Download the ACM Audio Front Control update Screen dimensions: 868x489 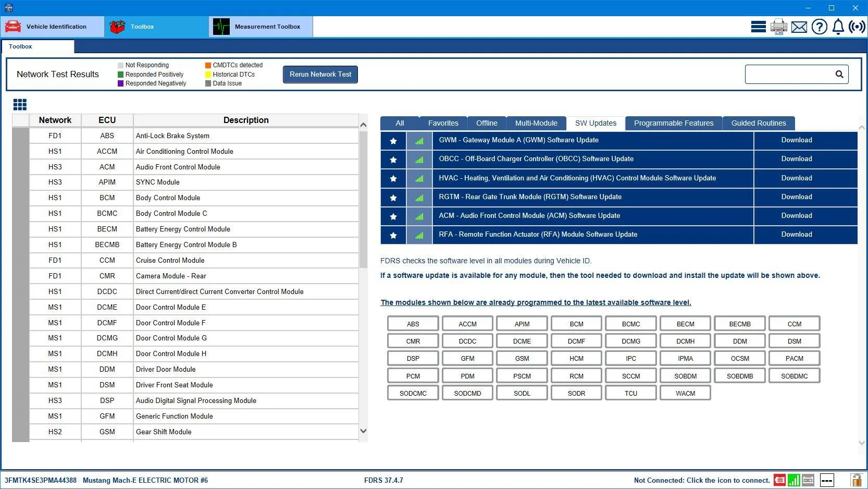point(797,216)
